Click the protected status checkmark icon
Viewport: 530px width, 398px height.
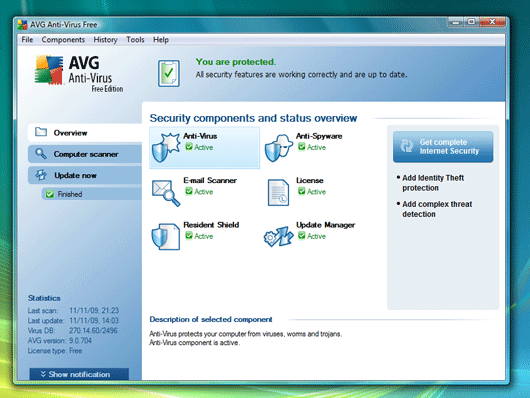click(169, 73)
